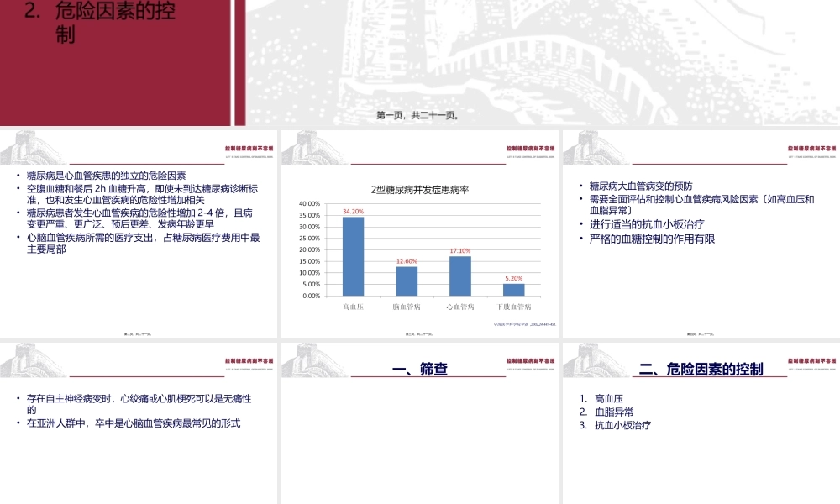
Task: Select the bullet '在亚洲人群中，卒中是心脑血管疾病最常见的形式'
Action: pyautogui.click(x=134, y=423)
